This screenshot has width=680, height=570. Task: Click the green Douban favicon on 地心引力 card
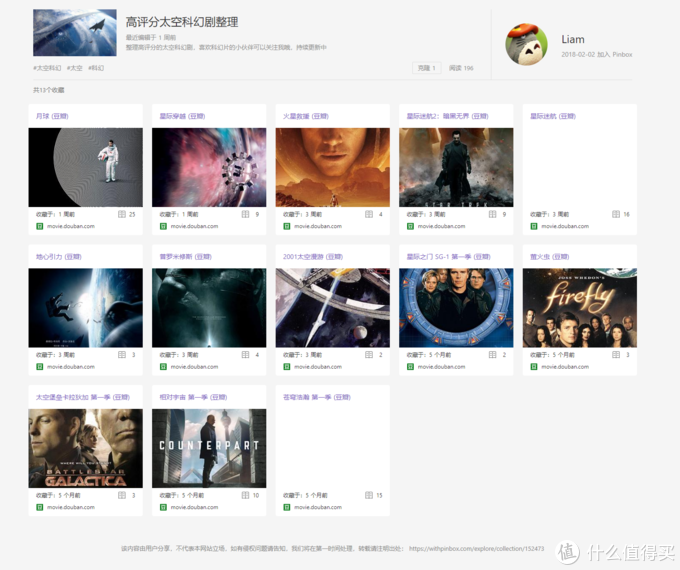[x=39, y=367]
